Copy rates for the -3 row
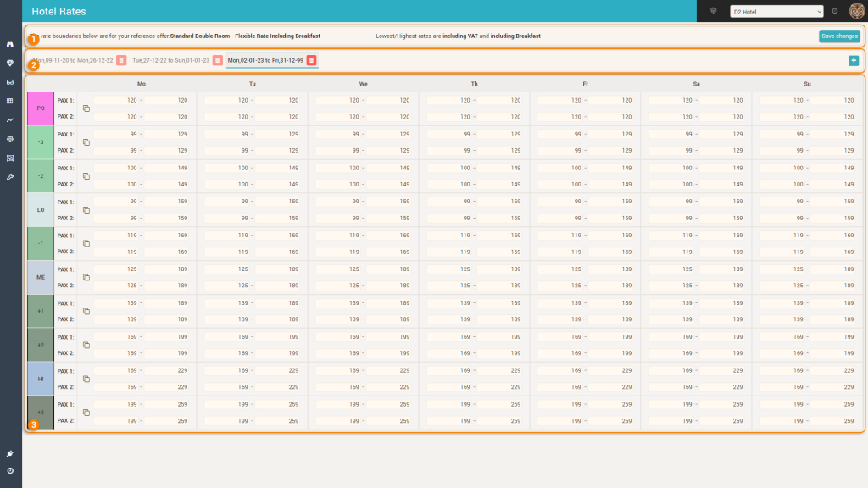 [86, 142]
